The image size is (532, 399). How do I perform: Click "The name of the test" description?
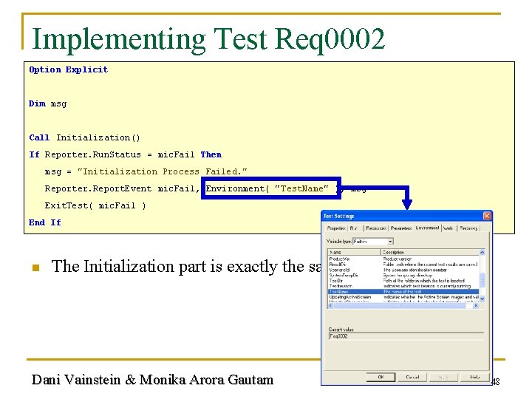click(402, 291)
